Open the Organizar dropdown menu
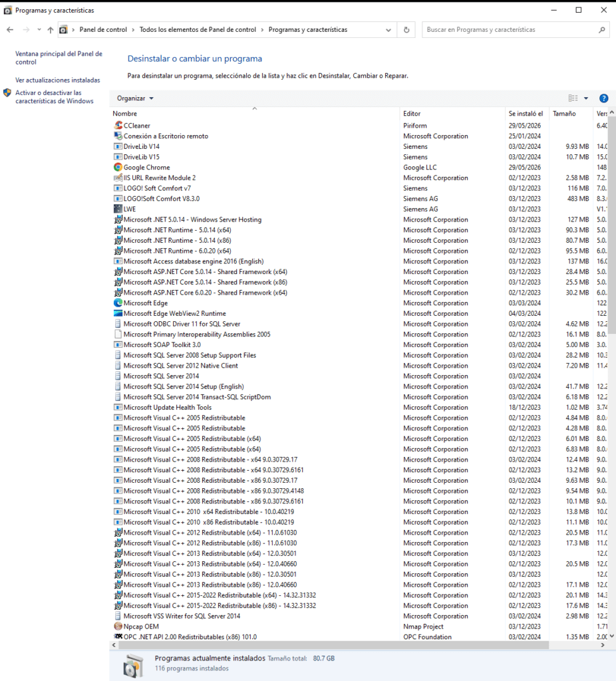Viewport: 616px width, 681px height. coord(135,98)
